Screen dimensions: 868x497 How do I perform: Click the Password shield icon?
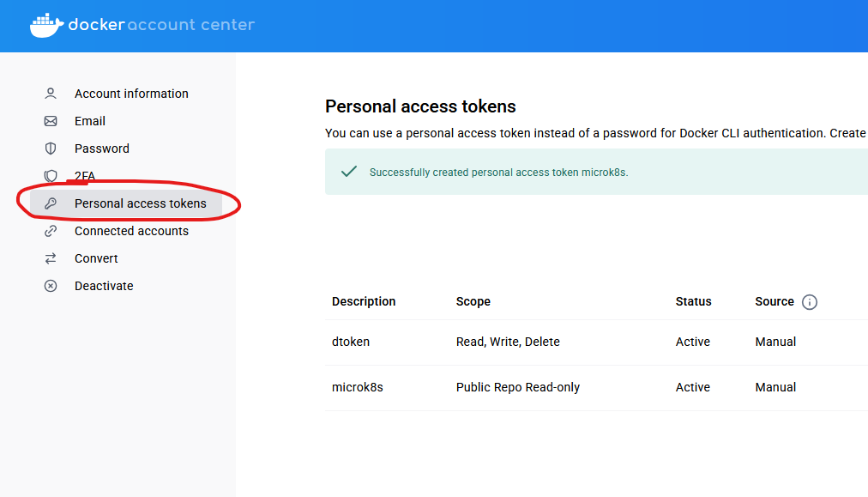[x=51, y=148]
